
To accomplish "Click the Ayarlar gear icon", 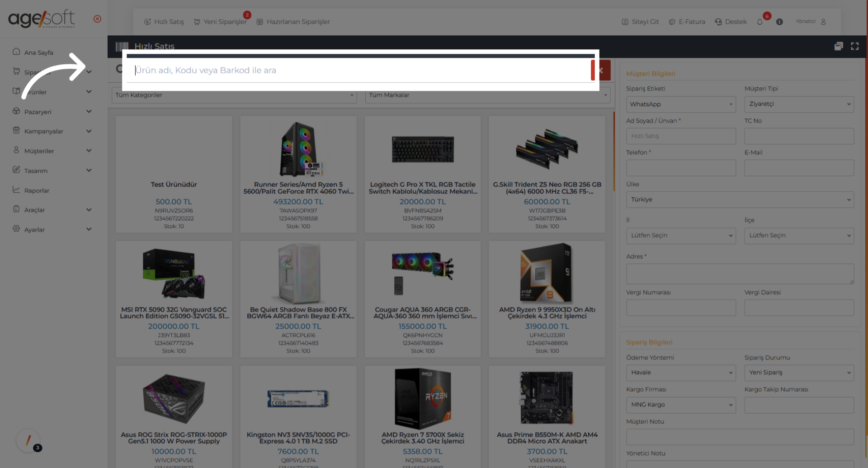I will [16, 229].
